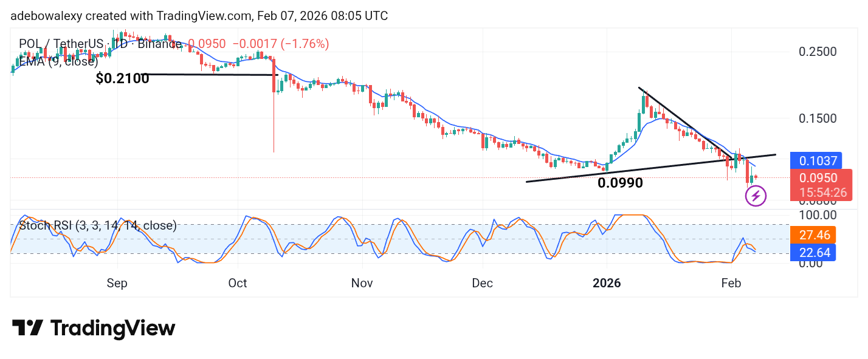Click the blue 22.64 Stoch RSI value tag
868x359 pixels.
[814, 252]
